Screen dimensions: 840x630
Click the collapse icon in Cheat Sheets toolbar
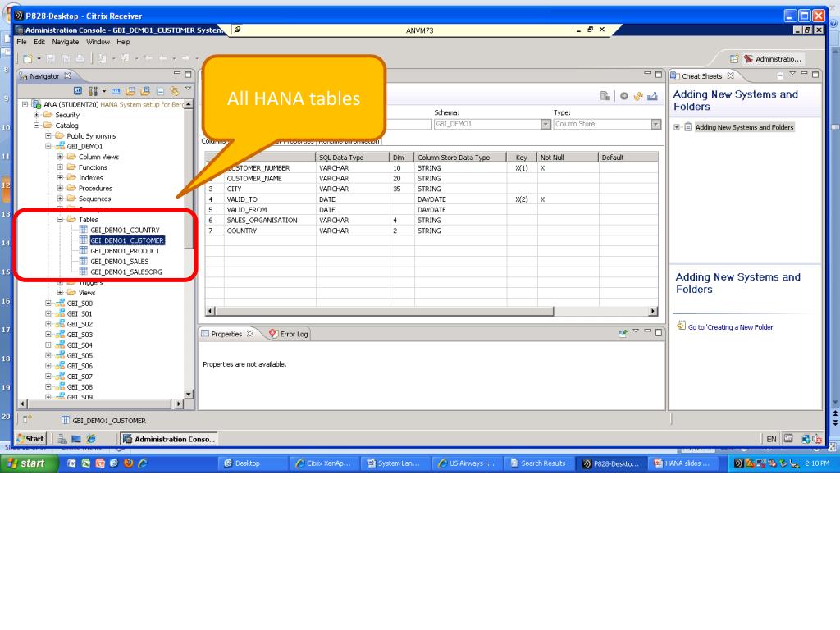779,76
